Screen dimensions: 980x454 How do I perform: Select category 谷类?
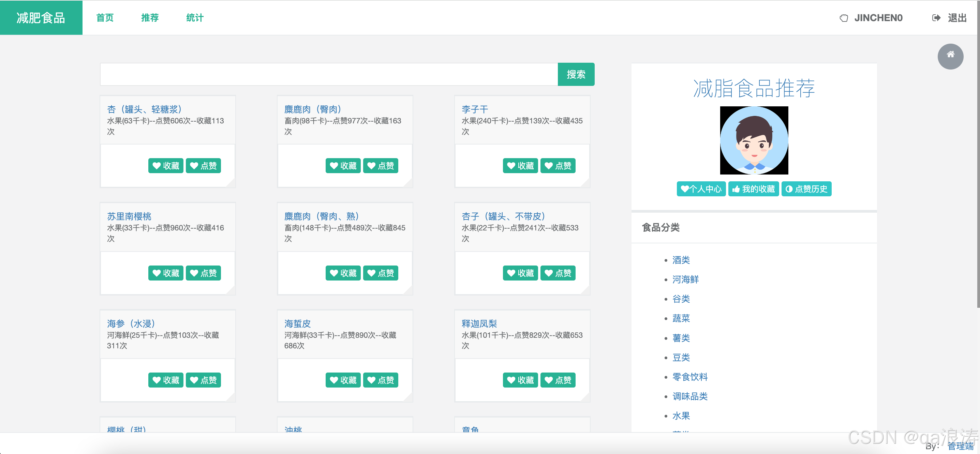[681, 299]
